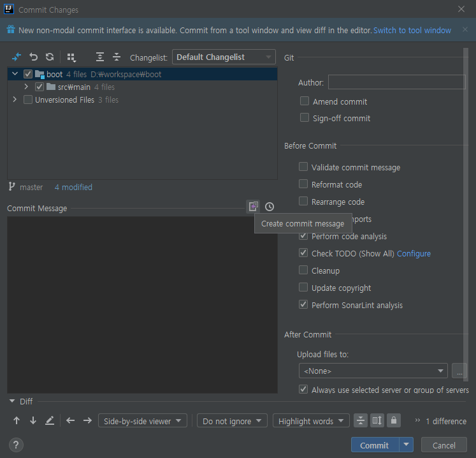
Task: Open the Upload files to dropdown
Action: coord(373,371)
